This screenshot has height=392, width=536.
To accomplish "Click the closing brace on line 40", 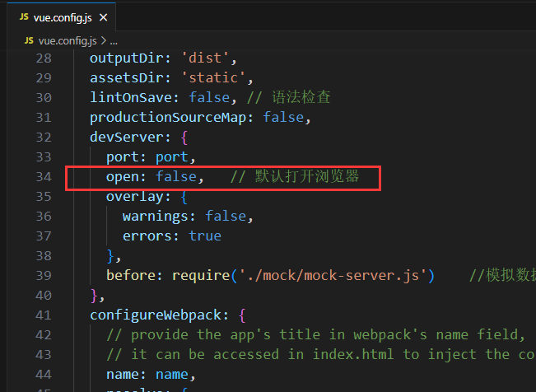I will coord(94,296).
